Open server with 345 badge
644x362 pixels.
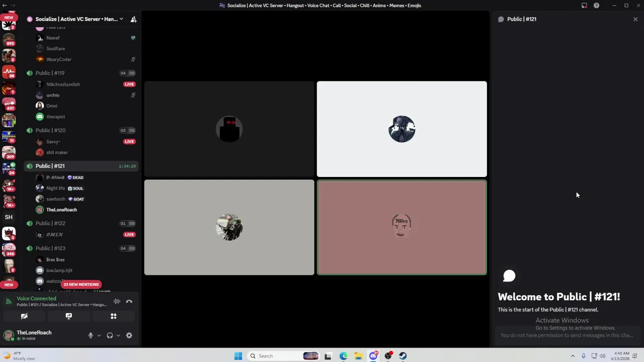tap(9, 249)
